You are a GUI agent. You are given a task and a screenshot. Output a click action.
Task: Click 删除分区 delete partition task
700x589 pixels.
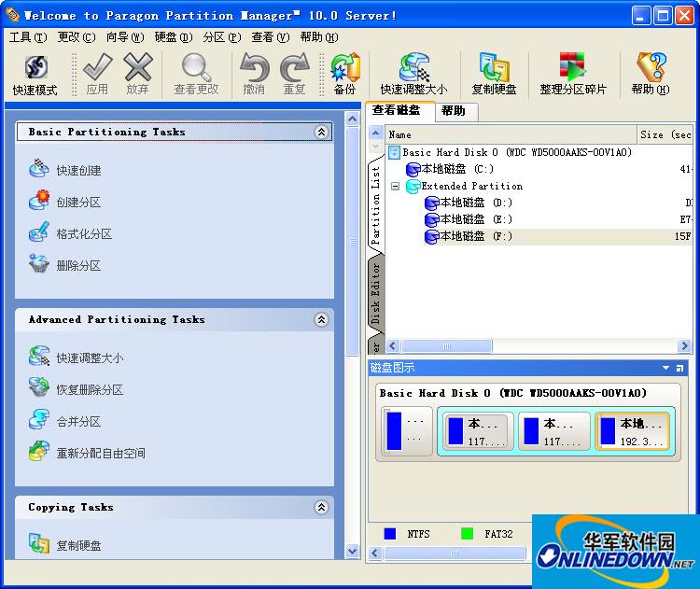click(x=77, y=266)
